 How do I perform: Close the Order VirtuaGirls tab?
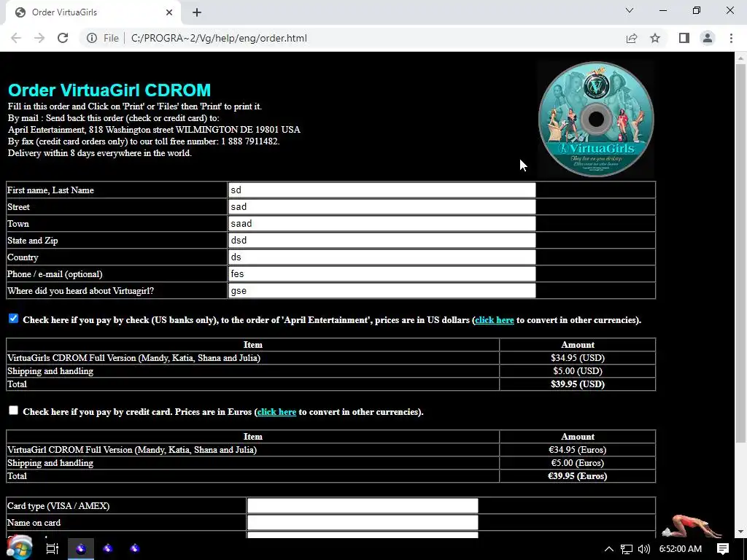point(169,12)
